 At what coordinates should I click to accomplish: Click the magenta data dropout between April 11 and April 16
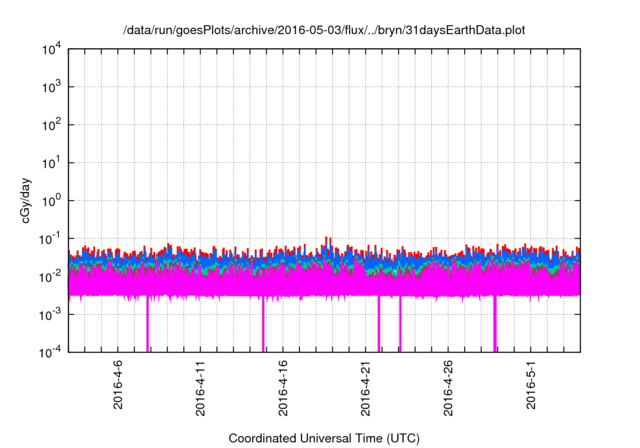click(263, 324)
